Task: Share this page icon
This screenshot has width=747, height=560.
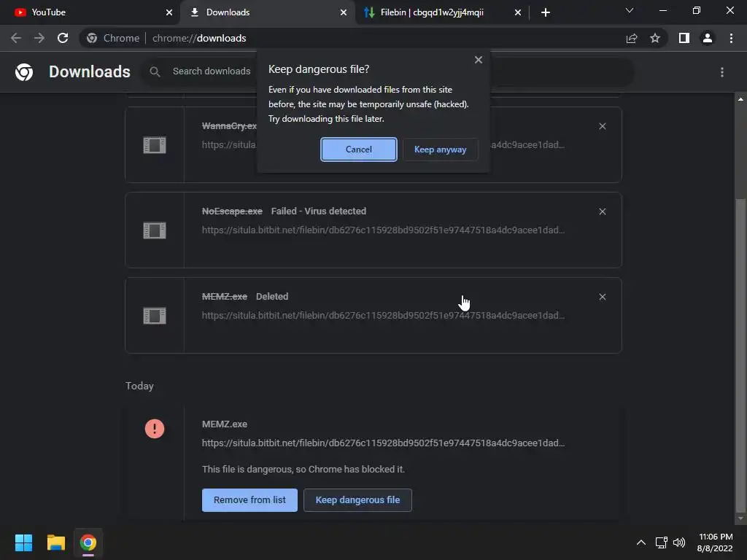Action: point(632,38)
